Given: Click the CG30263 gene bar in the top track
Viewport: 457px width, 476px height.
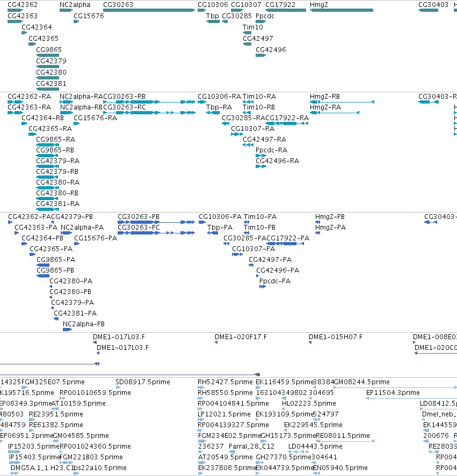Looking at the screenshot, I should click(149, 10).
